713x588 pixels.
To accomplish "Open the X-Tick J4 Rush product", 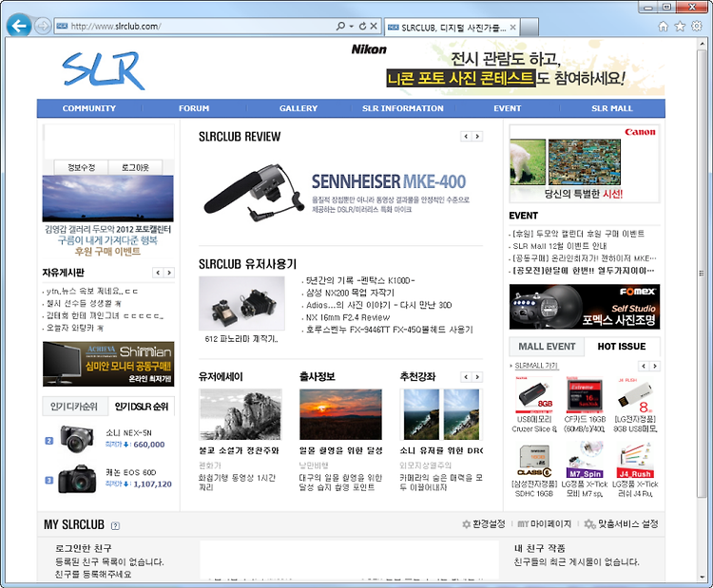I will pos(635,461).
